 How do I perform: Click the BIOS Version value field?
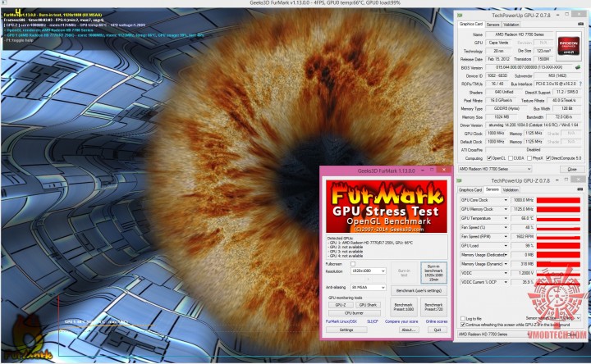pyautogui.click(x=529, y=67)
